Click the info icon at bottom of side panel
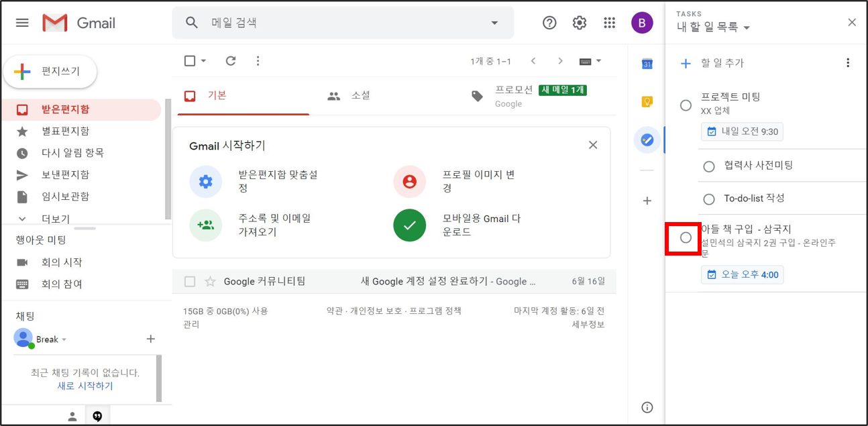The image size is (868, 426). tap(647, 407)
